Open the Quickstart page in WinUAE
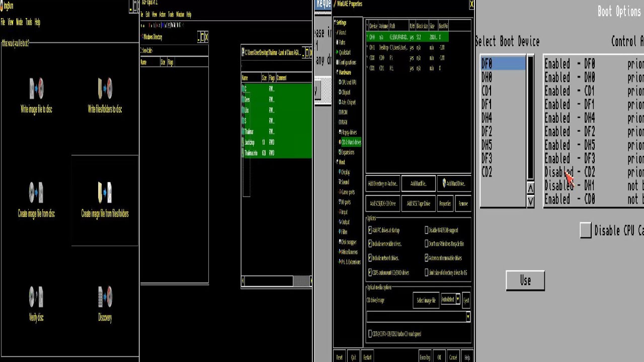The height and width of the screenshot is (362, 644). [x=345, y=52]
